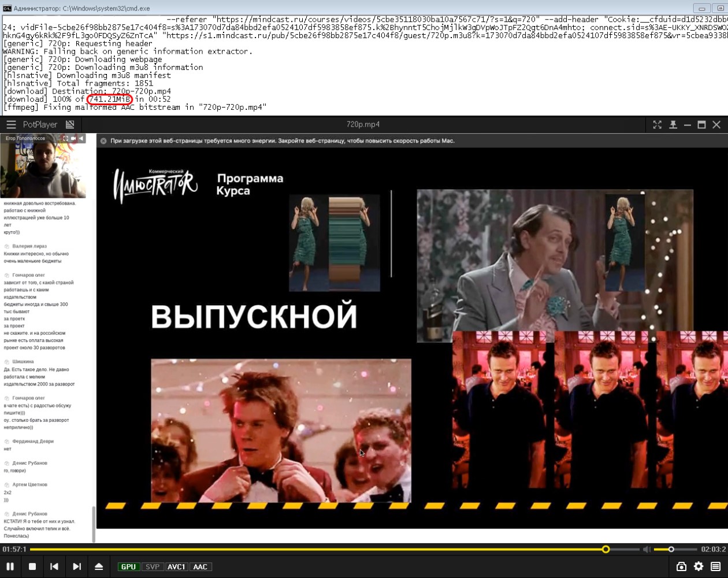Screen dimensions: 728x578
Task: Click the ВЫПУСКНОЙ heading in video
Action: [x=254, y=317]
